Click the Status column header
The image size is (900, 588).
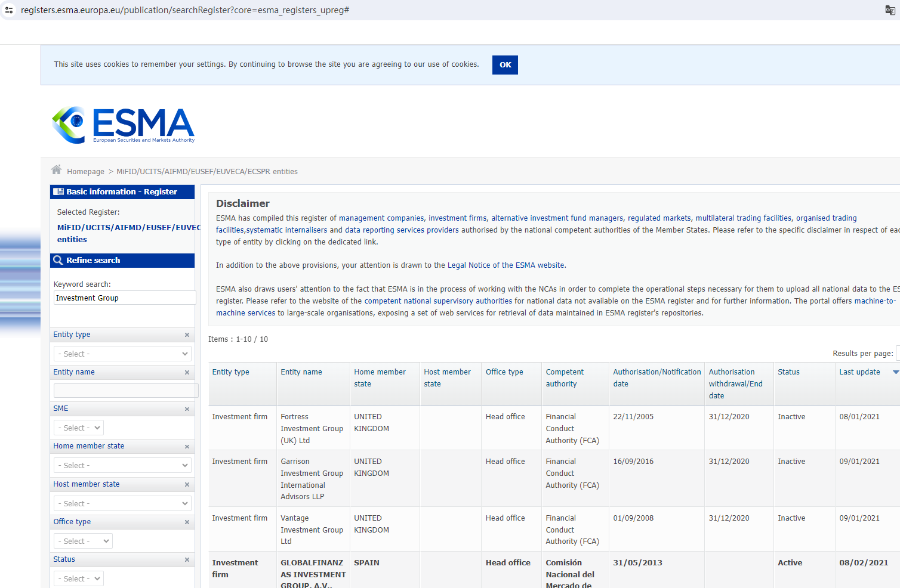tap(788, 372)
